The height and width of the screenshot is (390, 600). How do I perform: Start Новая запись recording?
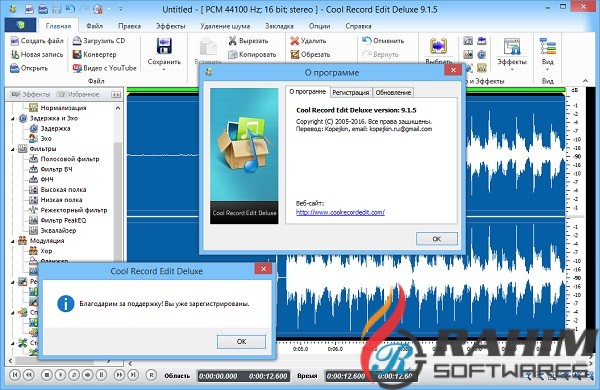[37, 54]
